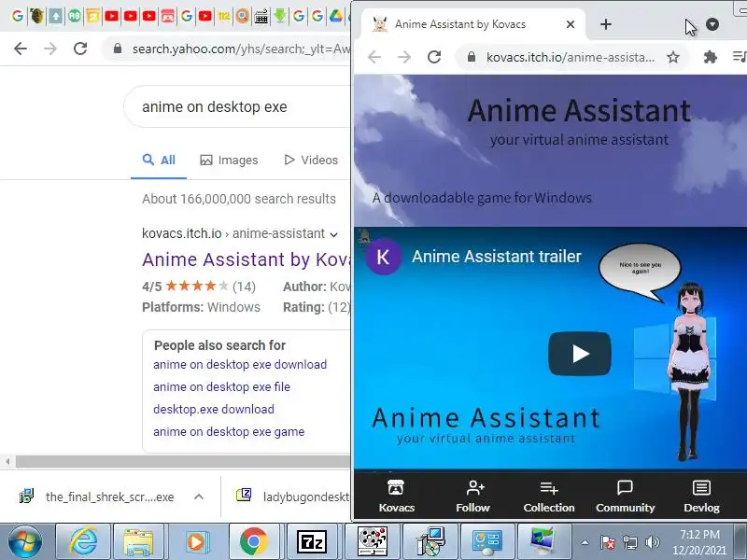Open the keyboard bookmark icon
The image size is (747, 560).
click(x=261, y=16)
